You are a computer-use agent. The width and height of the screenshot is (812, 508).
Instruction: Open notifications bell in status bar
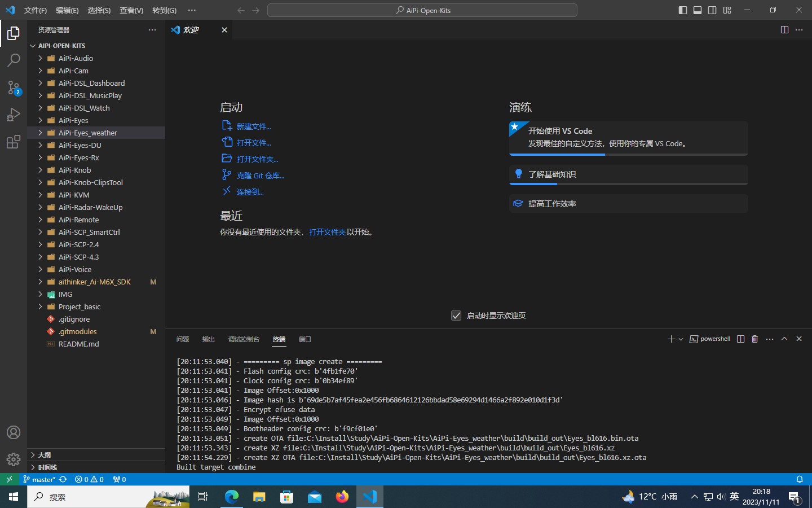(x=800, y=479)
